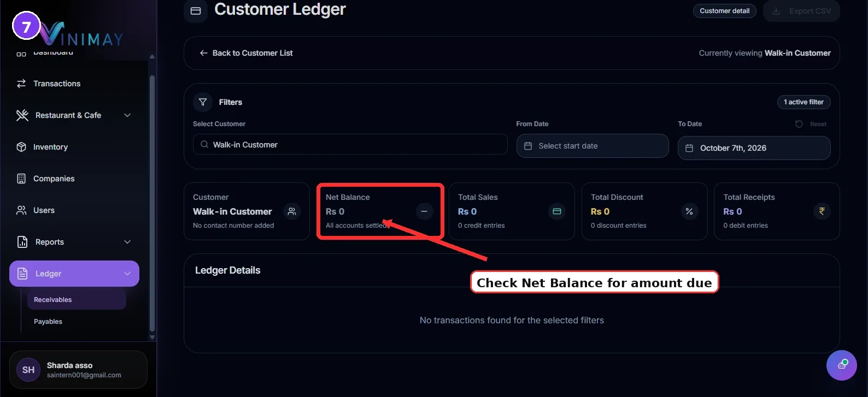
Task: Click the Filters funnel icon
Action: [203, 102]
